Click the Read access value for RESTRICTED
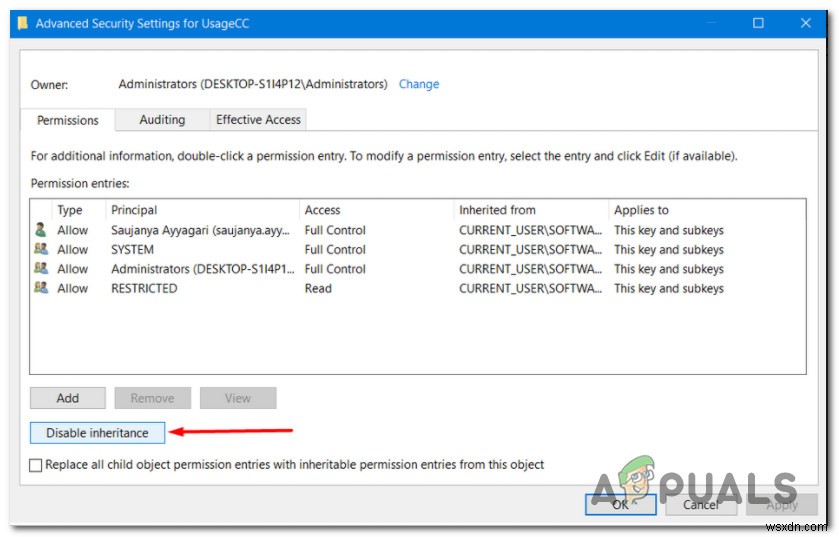The width and height of the screenshot is (839, 537). point(318,288)
